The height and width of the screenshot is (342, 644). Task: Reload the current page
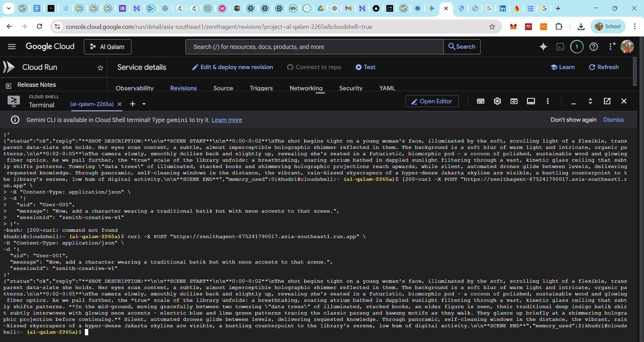39,26
